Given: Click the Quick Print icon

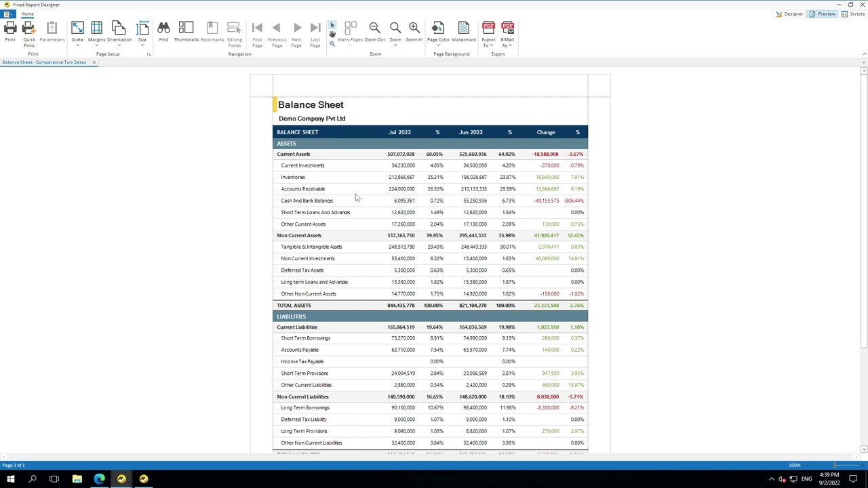Looking at the screenshot, I should pos(28,28).
